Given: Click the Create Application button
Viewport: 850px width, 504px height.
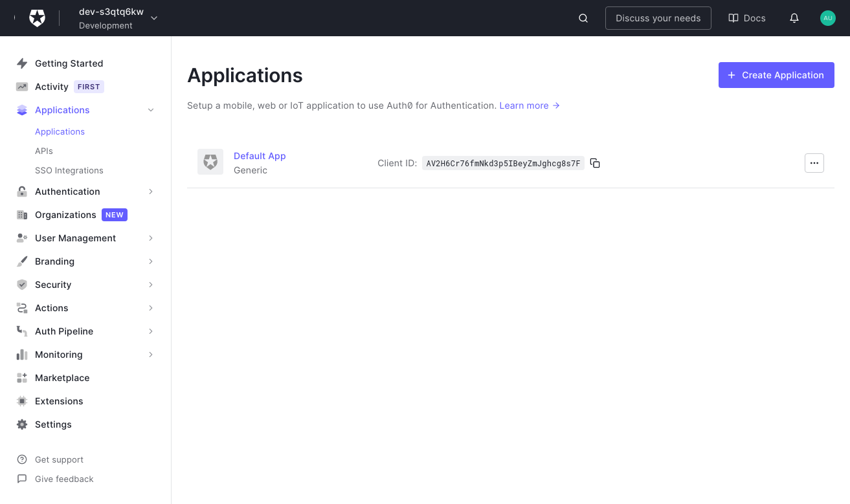Looking at the screenshot, I should point(776,75).
